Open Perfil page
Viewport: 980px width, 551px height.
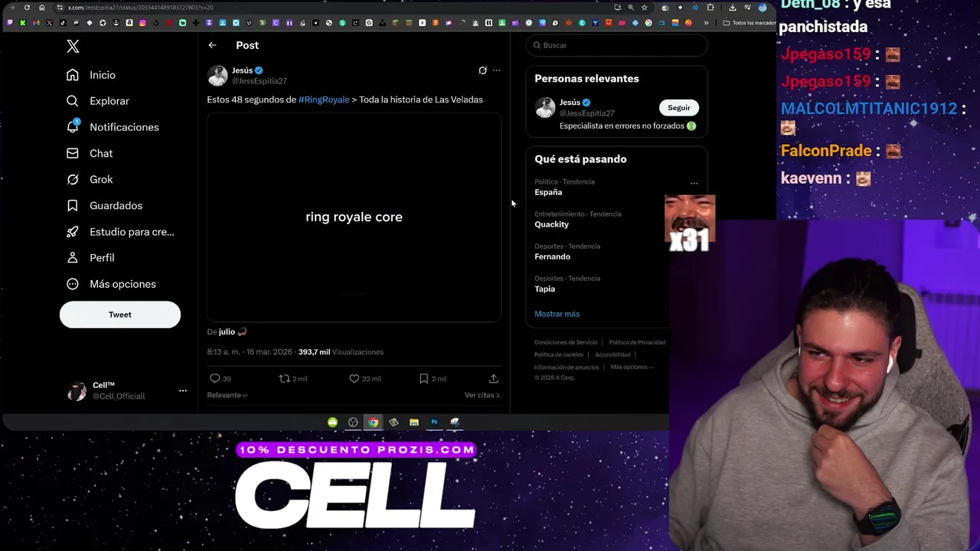click(x=90, y=258)
